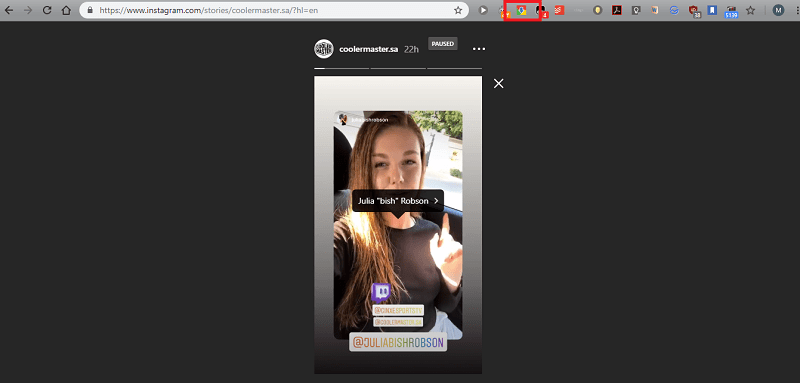Click the chevron in the Robson popup
800x383 pixels.
(x=436, y=201)
